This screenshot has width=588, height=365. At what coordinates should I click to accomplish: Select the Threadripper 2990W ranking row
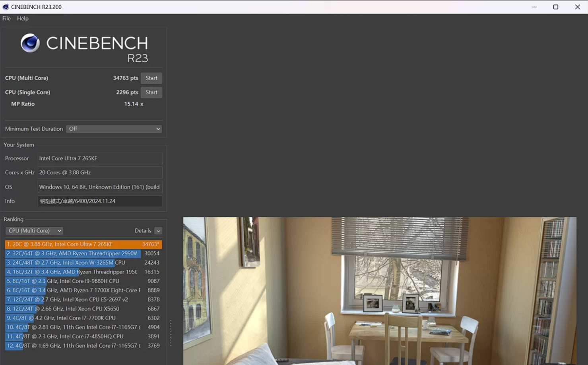(x=83, y=253)
